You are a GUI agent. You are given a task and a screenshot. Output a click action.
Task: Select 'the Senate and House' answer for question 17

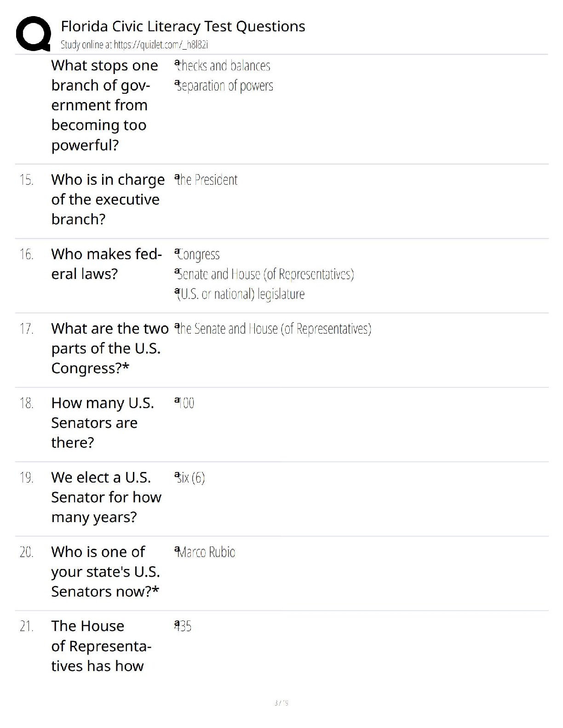(x=274, y=329)
